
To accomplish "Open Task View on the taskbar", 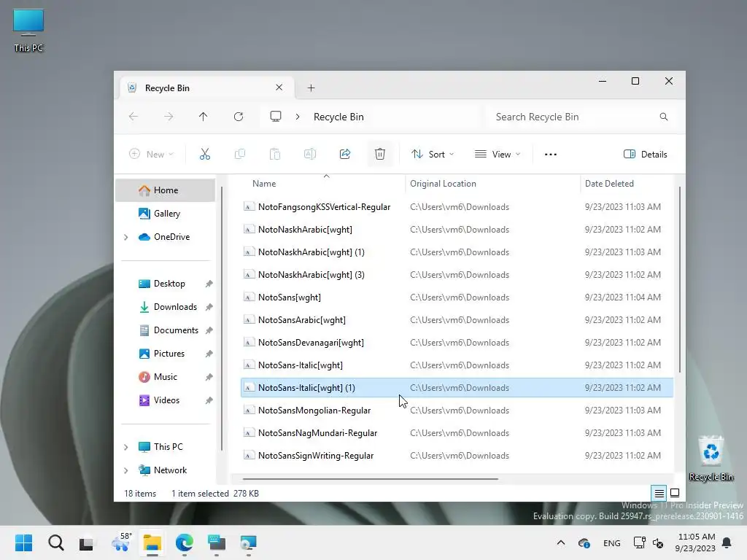I will point(87,542).
